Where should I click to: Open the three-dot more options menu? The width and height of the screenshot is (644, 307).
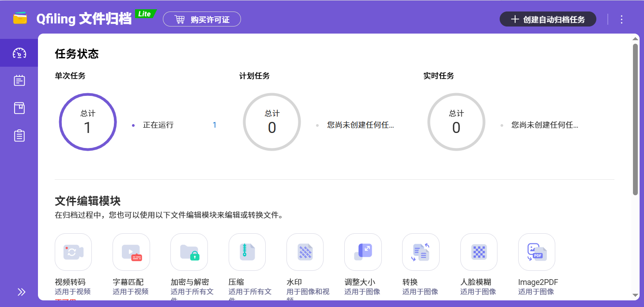pyautogui.click(x=621, y=19)
